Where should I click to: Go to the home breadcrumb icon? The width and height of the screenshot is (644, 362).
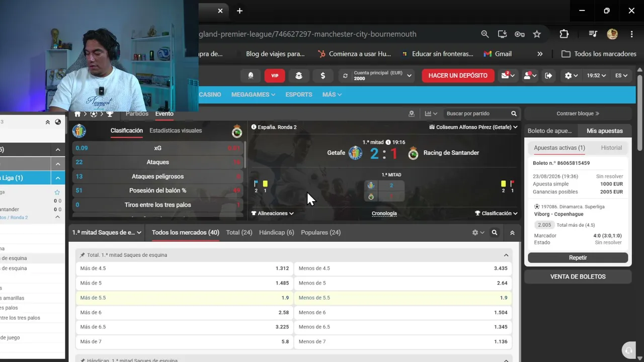click(x=77, y=114)
